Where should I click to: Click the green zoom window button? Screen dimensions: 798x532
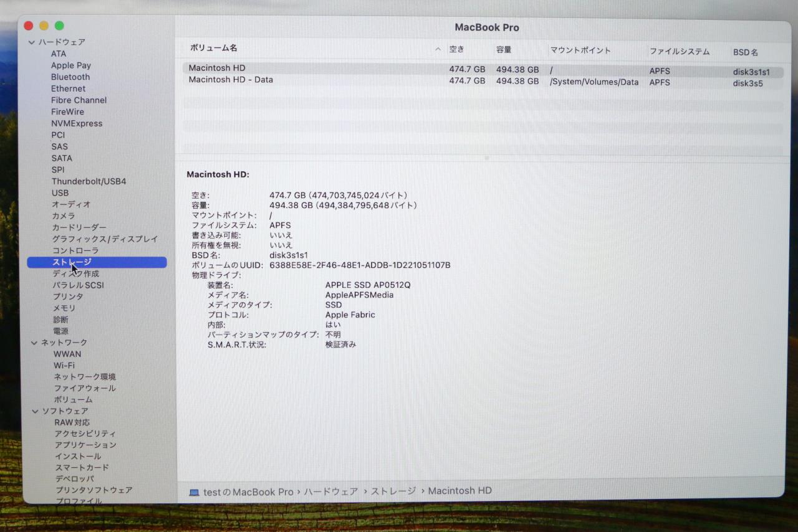[x=59, y=26]
